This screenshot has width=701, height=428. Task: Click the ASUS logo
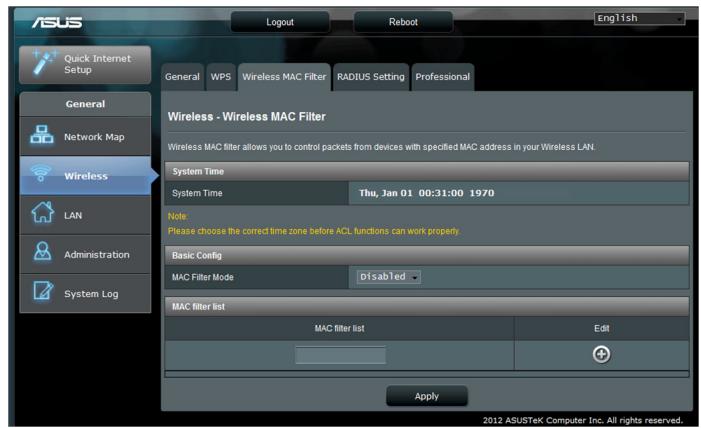[x=57, y=22]
